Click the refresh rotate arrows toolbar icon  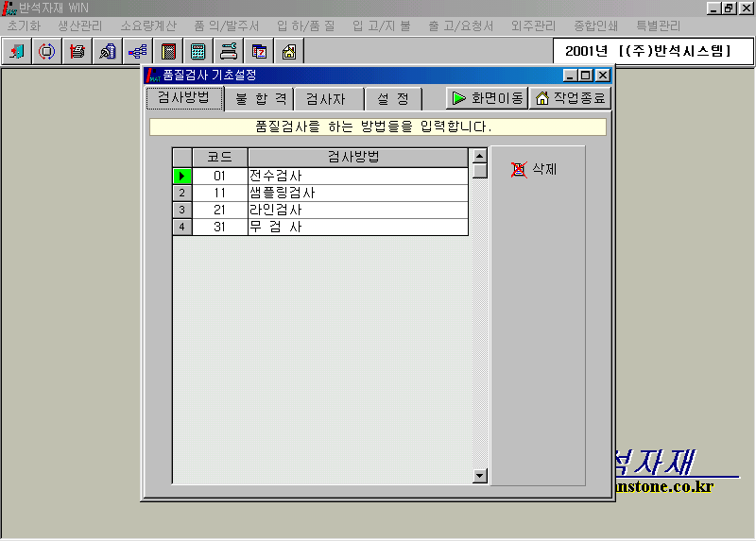coord(46,51)
